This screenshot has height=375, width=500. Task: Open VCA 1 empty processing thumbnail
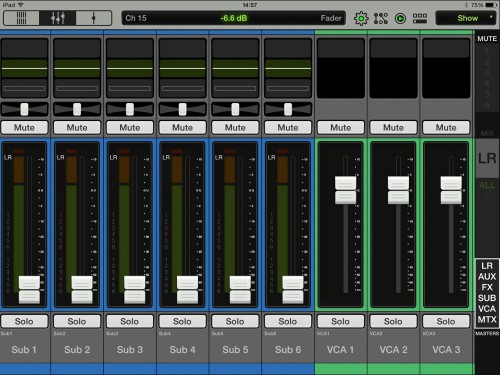click(x=341, y=68)
